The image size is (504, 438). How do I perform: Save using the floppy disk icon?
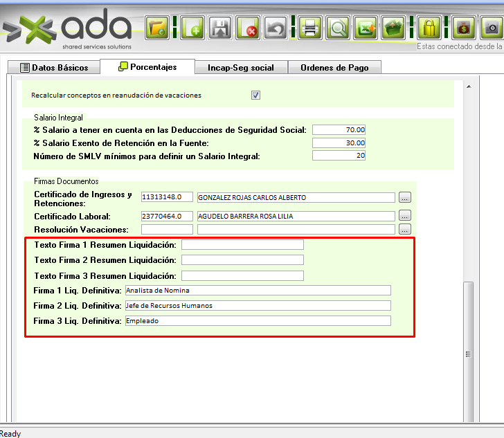tap(220, 28)
